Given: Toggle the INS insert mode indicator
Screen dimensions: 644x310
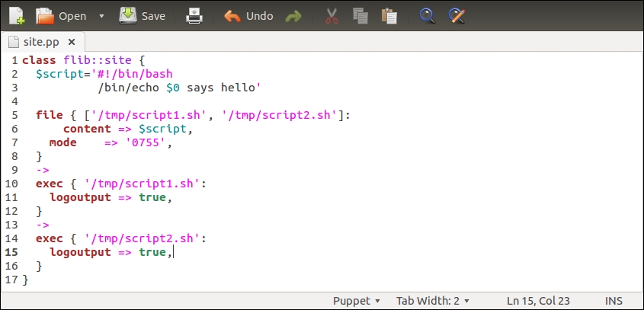Looking at the screenshot, I should pos(614,301).
